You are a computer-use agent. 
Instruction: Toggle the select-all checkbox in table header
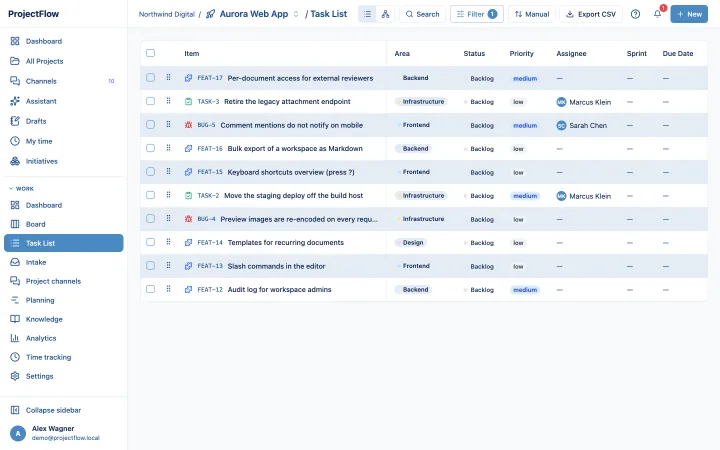click(151, 53)
